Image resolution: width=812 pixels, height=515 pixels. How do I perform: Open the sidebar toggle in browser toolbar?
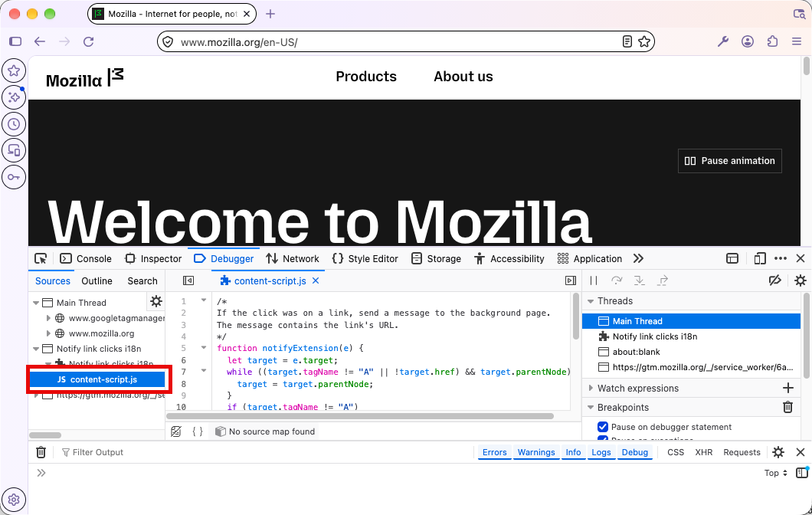(15, 41)
